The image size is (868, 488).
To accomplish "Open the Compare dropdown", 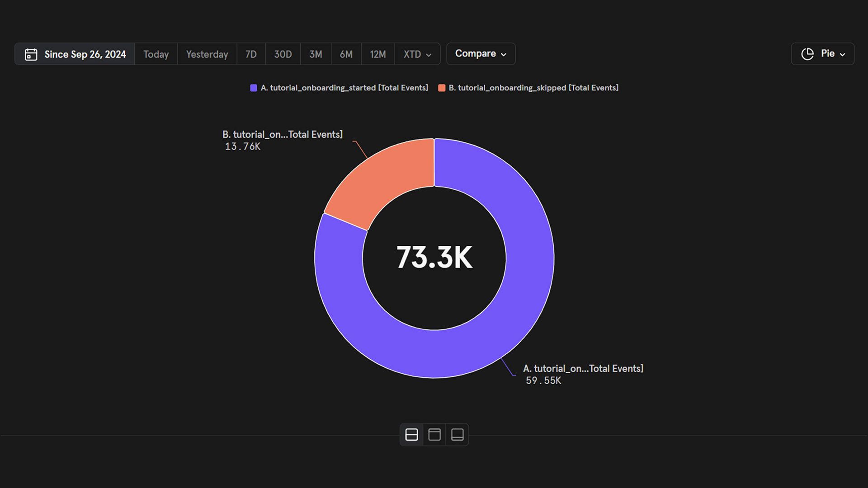I will [x=481, y=54].
